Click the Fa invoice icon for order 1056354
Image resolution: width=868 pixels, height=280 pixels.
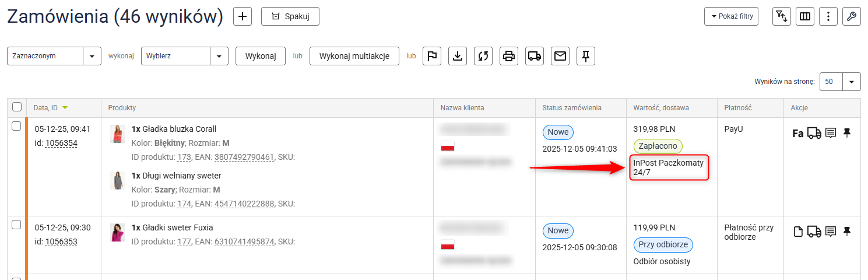pyautogui.click(x=797, y=134)
